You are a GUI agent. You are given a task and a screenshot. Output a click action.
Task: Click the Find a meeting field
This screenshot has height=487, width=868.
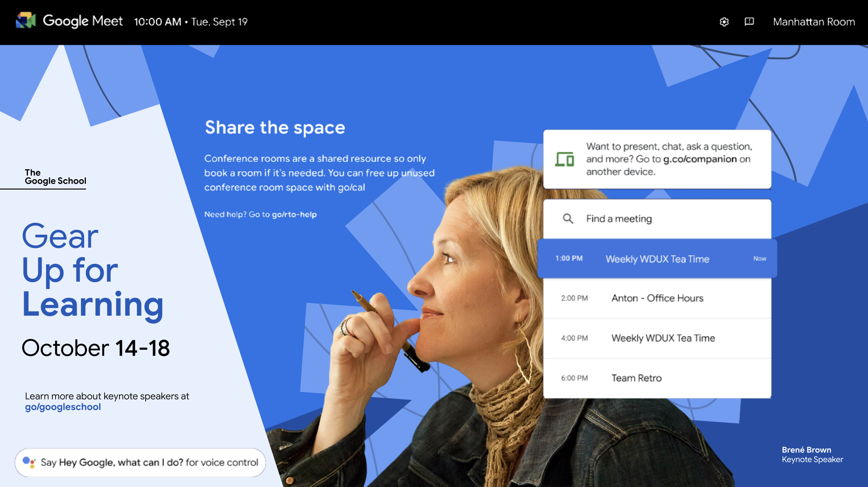657,219
